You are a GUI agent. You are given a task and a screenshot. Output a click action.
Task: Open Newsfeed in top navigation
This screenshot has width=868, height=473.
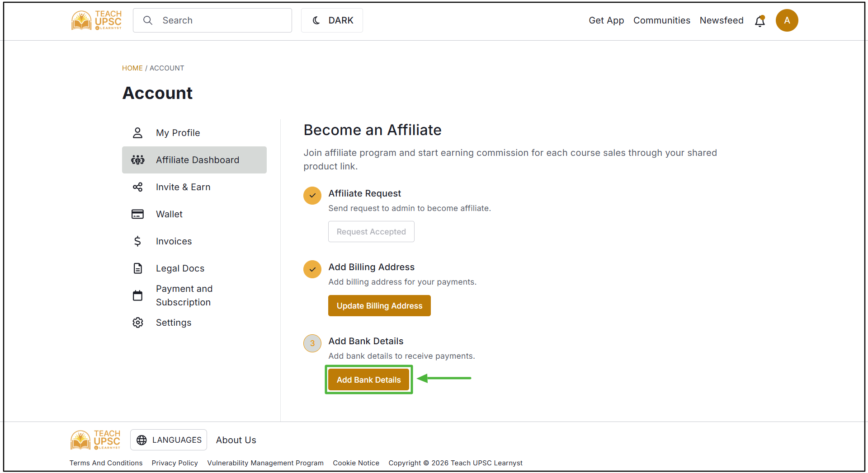(722, 20)
